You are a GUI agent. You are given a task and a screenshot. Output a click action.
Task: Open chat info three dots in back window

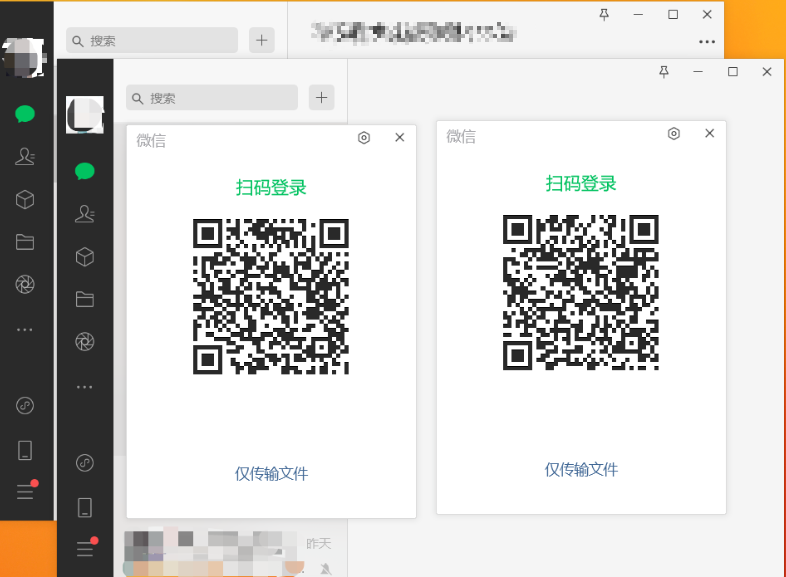pyautogui.click(x=707, y=42)
